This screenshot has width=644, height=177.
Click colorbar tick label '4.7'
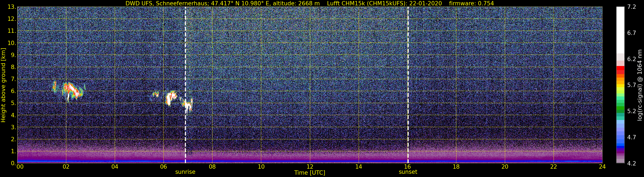pos(632,137)
